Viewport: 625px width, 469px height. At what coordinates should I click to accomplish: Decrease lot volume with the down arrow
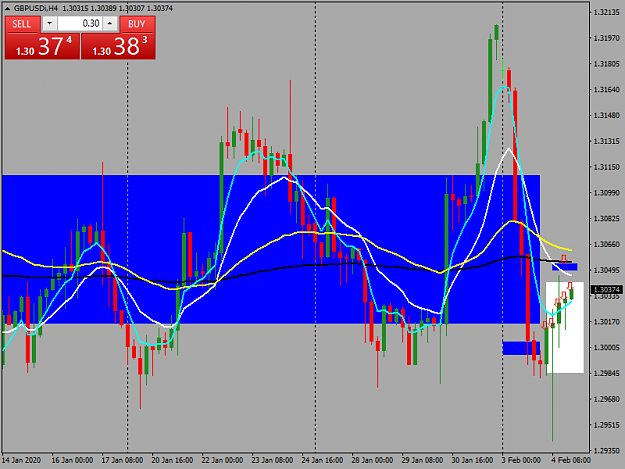click(49, 24)
